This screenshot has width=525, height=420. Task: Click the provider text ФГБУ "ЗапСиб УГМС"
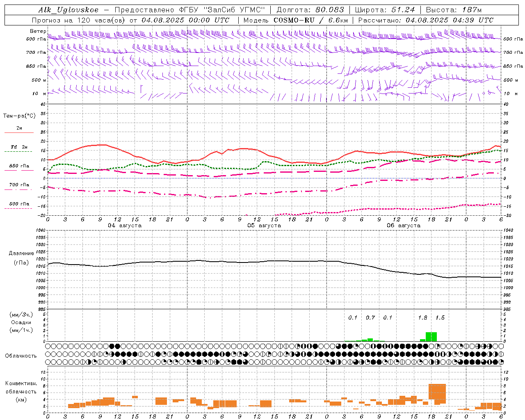pos(222,10)
